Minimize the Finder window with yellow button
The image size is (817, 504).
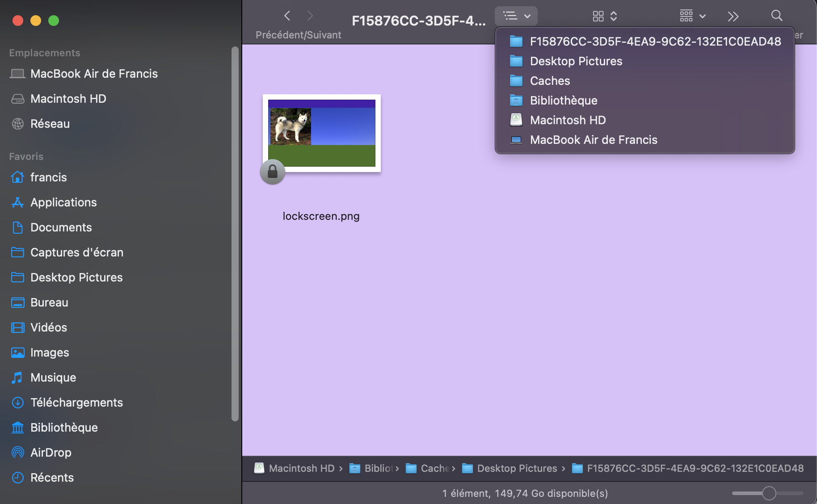[x=36, y=21]
